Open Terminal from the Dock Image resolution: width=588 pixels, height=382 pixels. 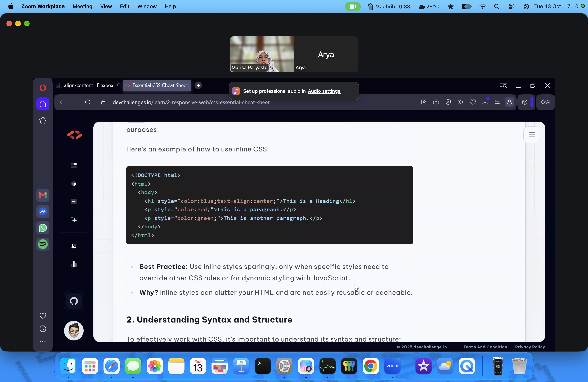[x=263, y=366]
